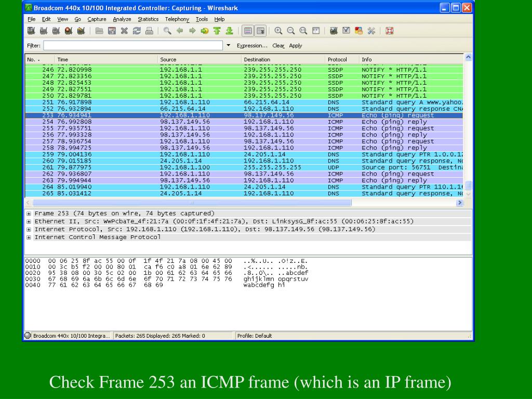The height and width of the screenshot is (399, 532).
Task: Sort by the Source column header
Action: [199, 59]
